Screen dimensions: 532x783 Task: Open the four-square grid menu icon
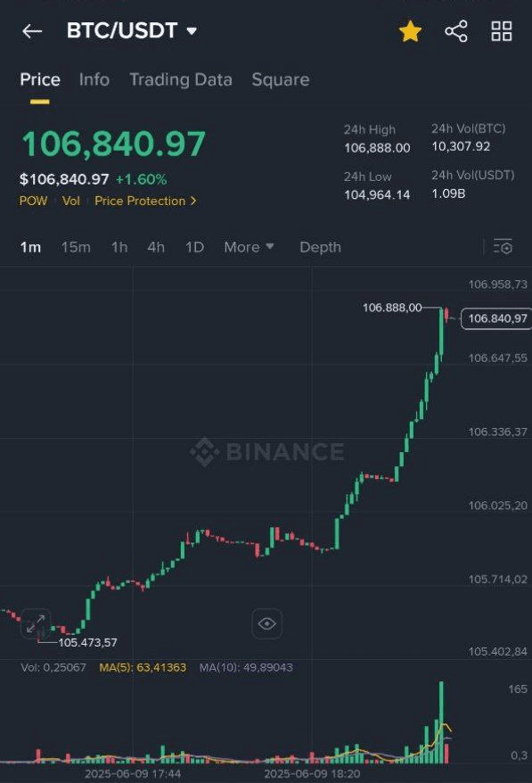point(502,31)
